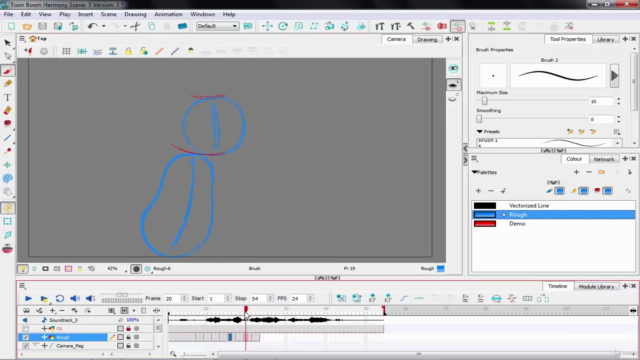
Task: Select the Vectorized Line black swatch
Action: click(x=484, y=206)
